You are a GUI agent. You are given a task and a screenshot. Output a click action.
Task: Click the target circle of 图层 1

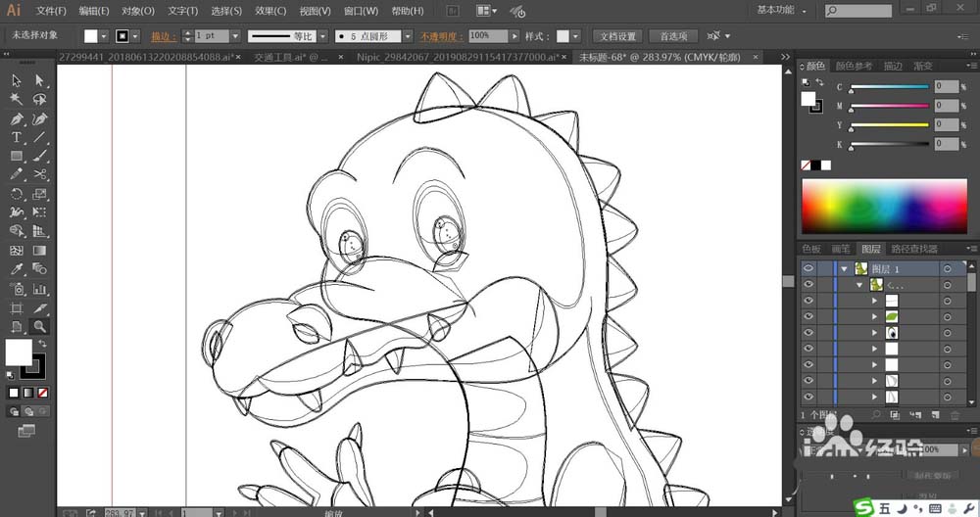[x=948, y=268]
